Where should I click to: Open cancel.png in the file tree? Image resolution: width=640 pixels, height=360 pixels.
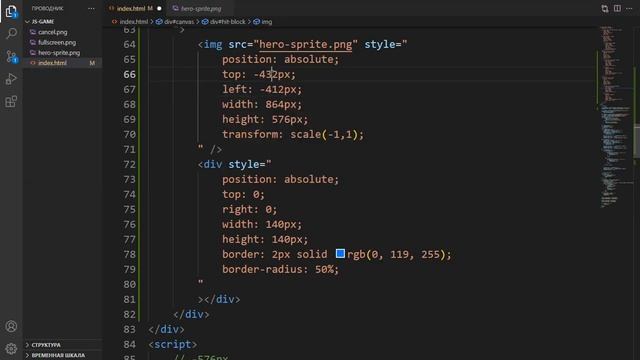pos(53,32)
